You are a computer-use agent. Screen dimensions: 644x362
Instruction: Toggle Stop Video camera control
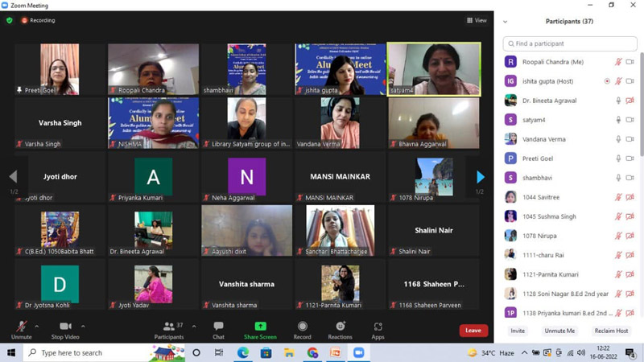click(65, 327)
